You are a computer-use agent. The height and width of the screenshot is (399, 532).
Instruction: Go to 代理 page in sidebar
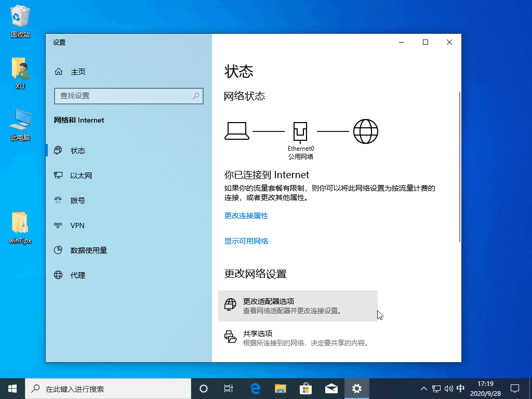coord(129,275)
